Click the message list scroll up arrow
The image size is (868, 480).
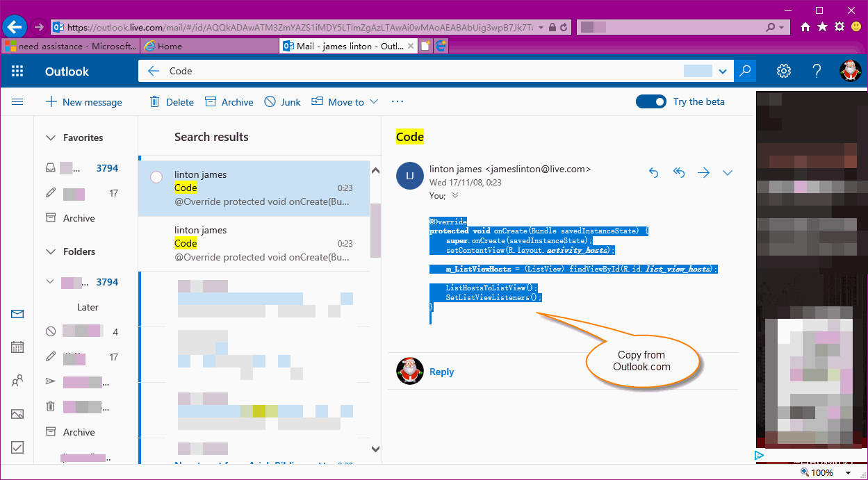(375, 170)
